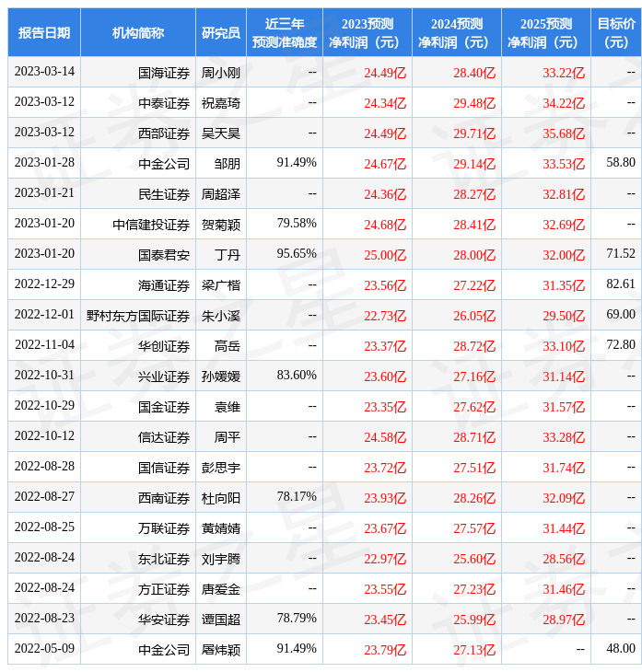Select researcher 周小刚
This screenshot has height=672, width=642.
pos(221,73)
